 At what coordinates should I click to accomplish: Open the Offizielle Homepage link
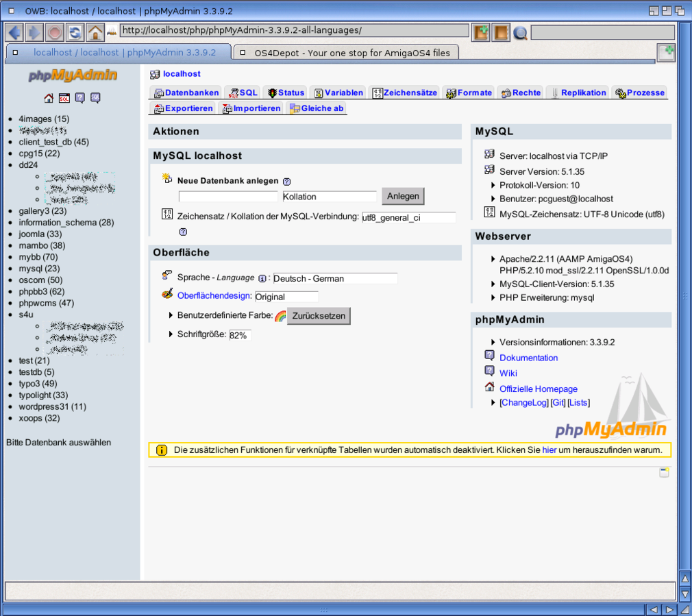(538, 389)
